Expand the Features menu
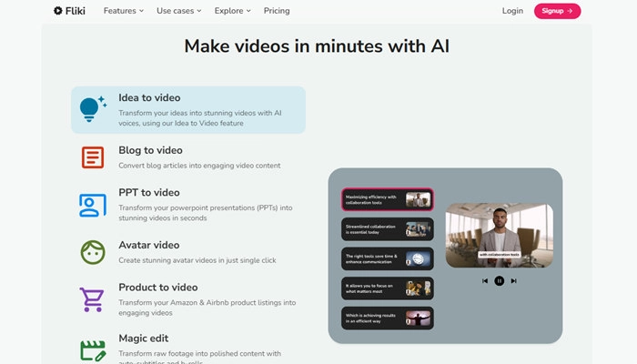 click(x=124, y=11)
